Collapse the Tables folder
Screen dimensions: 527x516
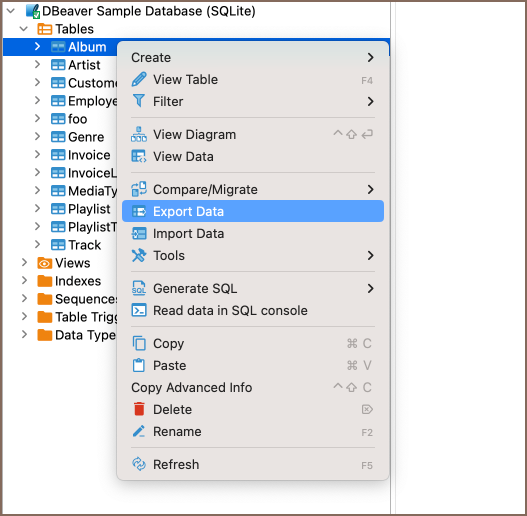click(24, 29)
